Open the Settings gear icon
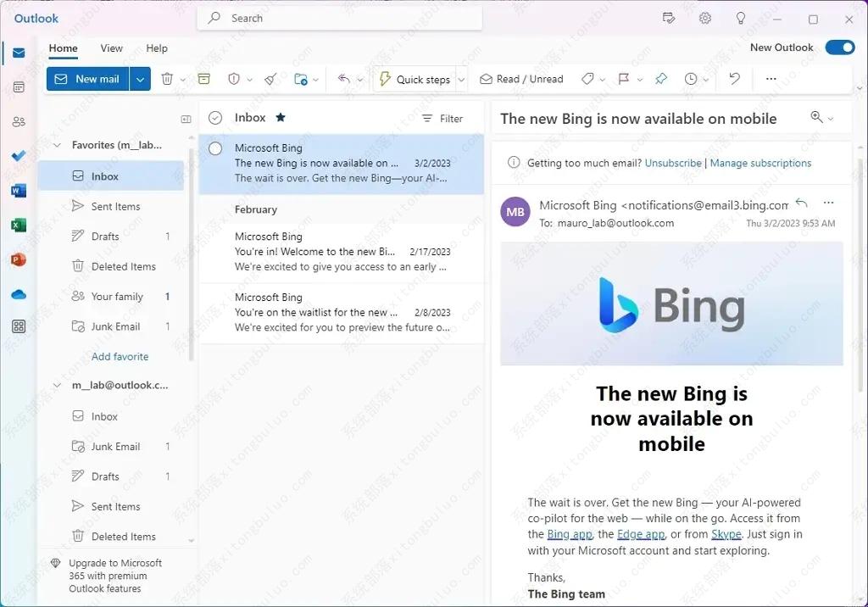868x607 pixels. click(704, 19)
